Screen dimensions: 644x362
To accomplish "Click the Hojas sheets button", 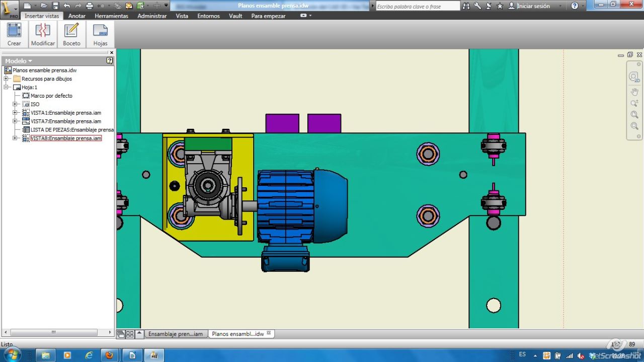I will [100, 34].
